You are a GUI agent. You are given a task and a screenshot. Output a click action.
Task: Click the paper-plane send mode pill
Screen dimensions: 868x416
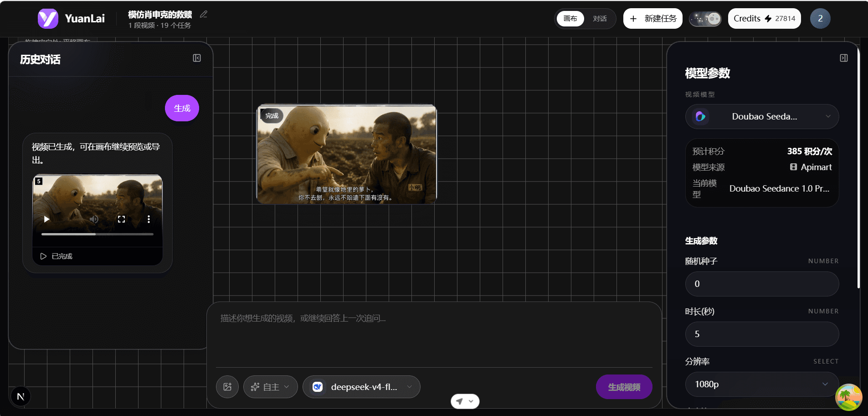click(465, 401)
